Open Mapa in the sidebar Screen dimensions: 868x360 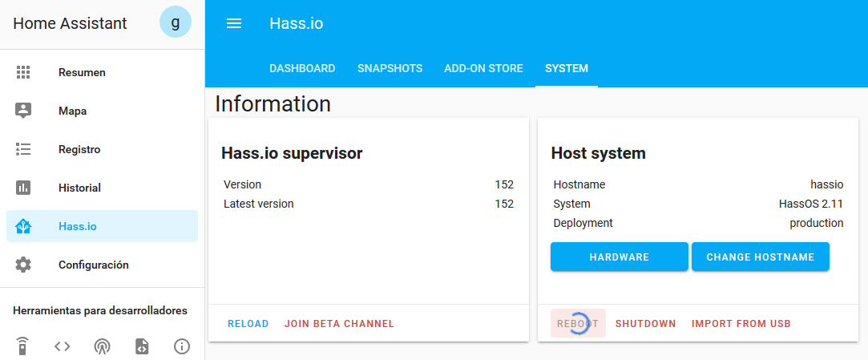pos(102,111)
